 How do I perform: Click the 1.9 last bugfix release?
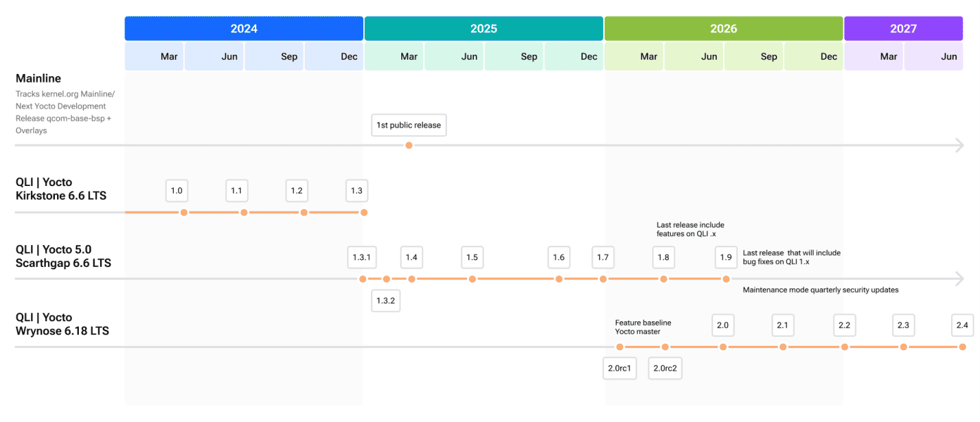coord(726,257)
